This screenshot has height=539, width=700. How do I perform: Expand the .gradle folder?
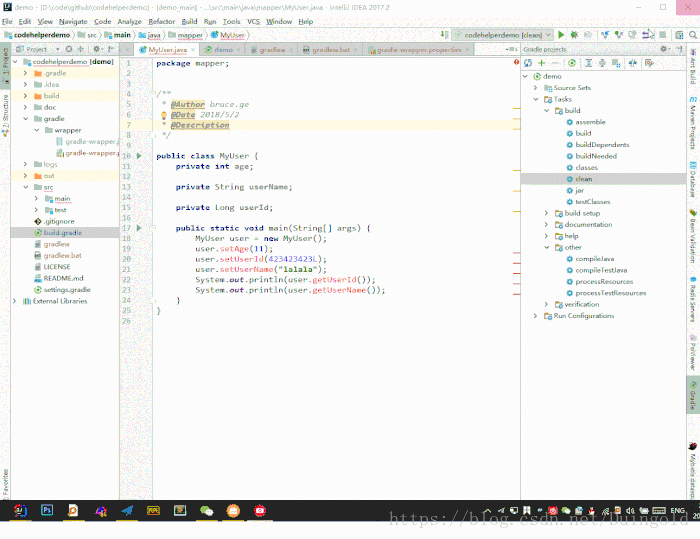coord(25,73)
